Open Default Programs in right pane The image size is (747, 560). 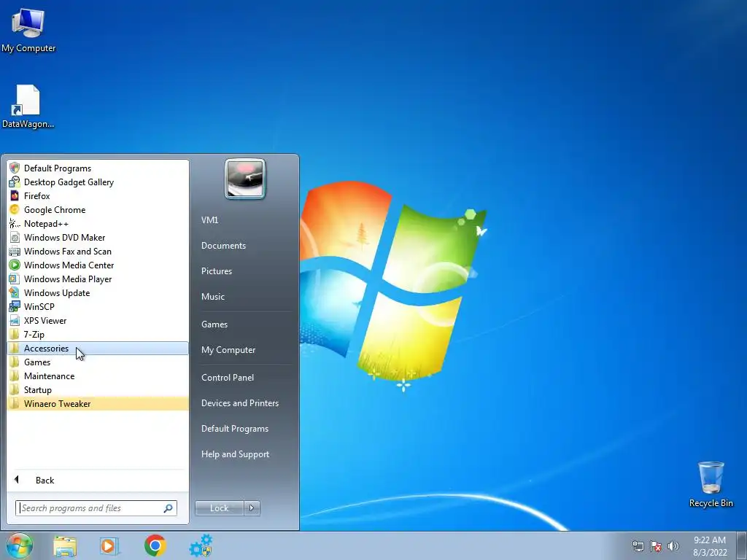(235, 429)
